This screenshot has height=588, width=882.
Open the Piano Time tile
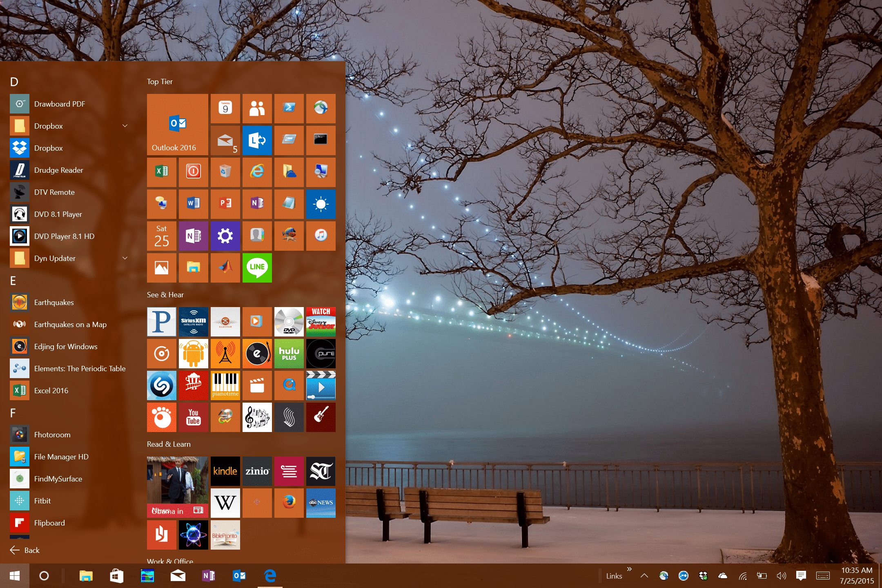coord(225,385)
